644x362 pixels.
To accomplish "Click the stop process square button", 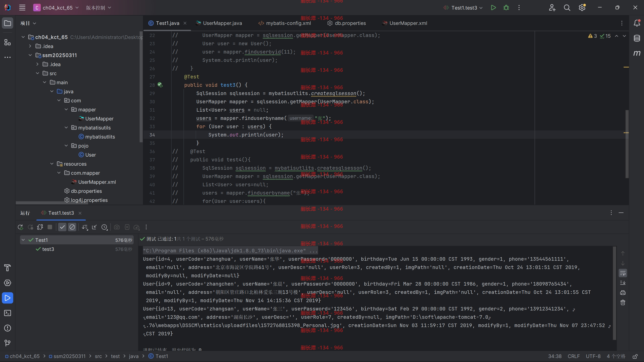I will coord(50,227).
